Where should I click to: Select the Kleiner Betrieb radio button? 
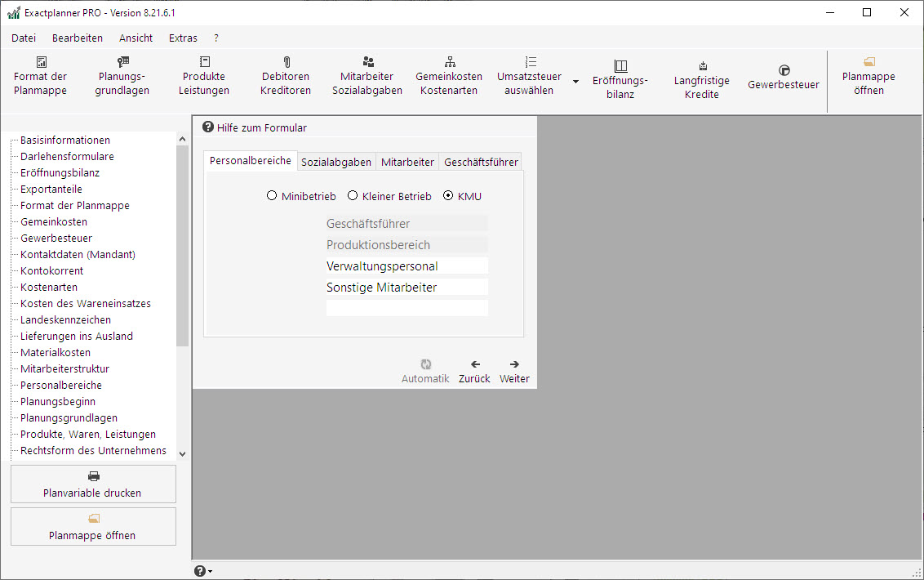click(x=353, y=195)
